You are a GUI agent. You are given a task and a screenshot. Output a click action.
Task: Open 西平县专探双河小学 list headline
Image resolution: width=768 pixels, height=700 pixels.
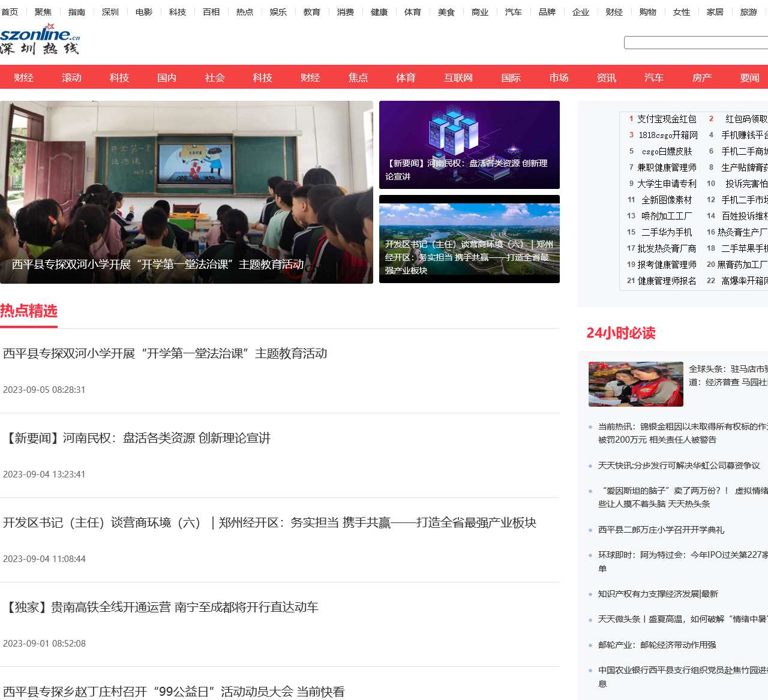pos(165,353)
